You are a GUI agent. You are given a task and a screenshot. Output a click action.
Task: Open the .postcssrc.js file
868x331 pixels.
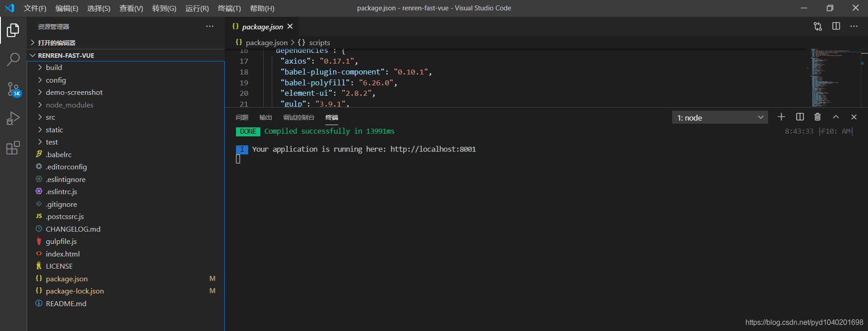point(126,216)
